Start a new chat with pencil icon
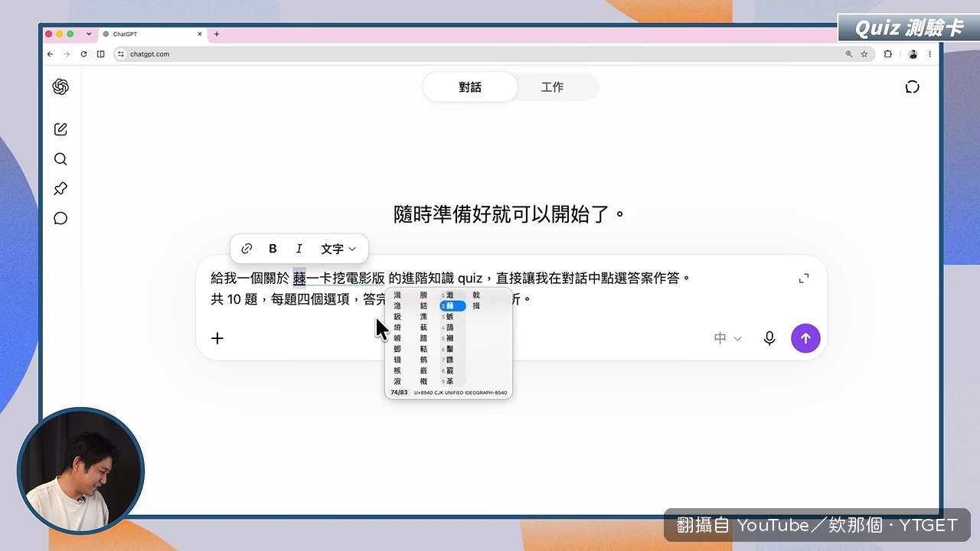This screenshot has width=980, height=551. 60,129
